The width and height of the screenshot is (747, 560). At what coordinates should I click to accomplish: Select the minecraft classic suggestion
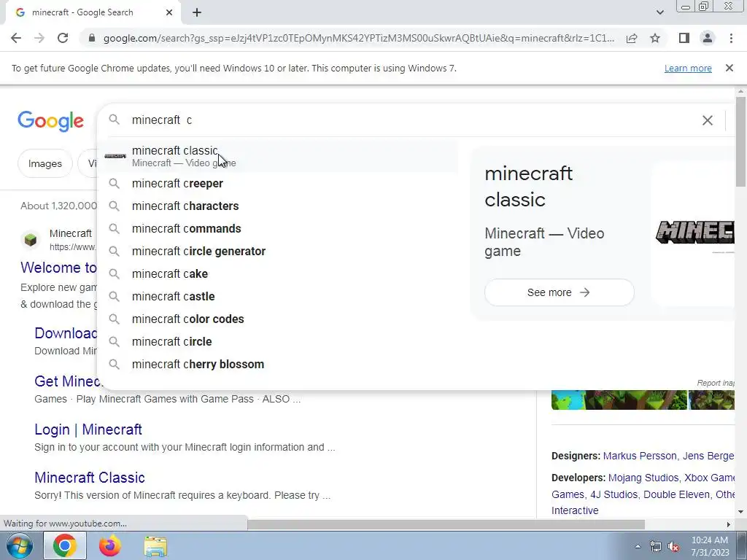278,156
